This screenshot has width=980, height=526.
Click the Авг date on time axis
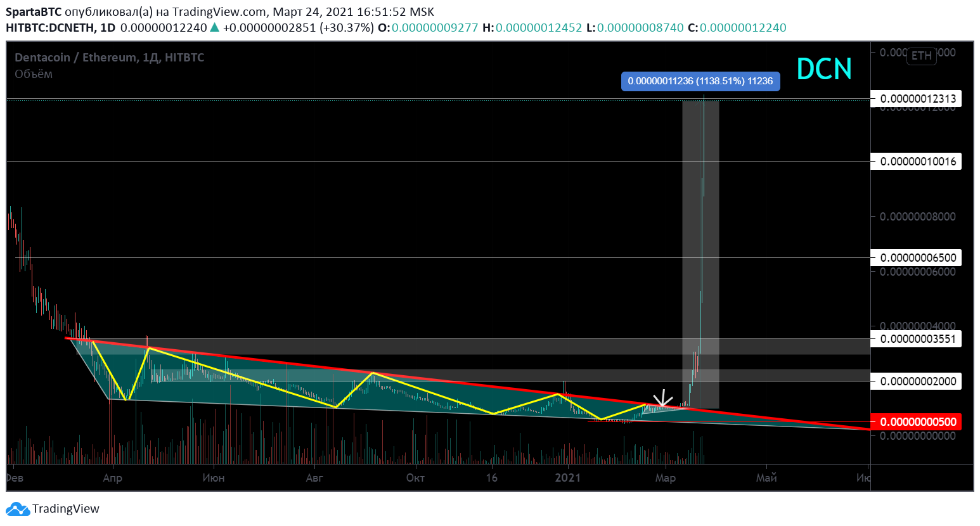pyautogui.click(x=314, y=478)
